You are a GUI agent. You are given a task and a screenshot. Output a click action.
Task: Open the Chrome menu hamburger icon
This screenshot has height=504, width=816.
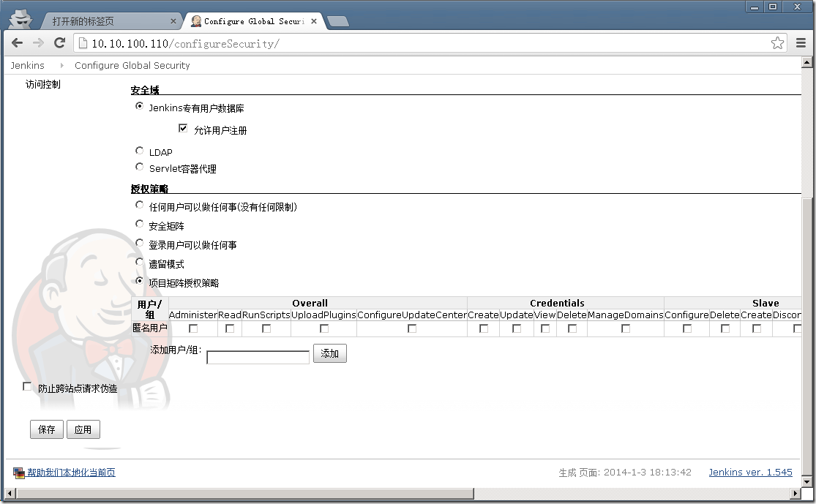click(801, 43)
